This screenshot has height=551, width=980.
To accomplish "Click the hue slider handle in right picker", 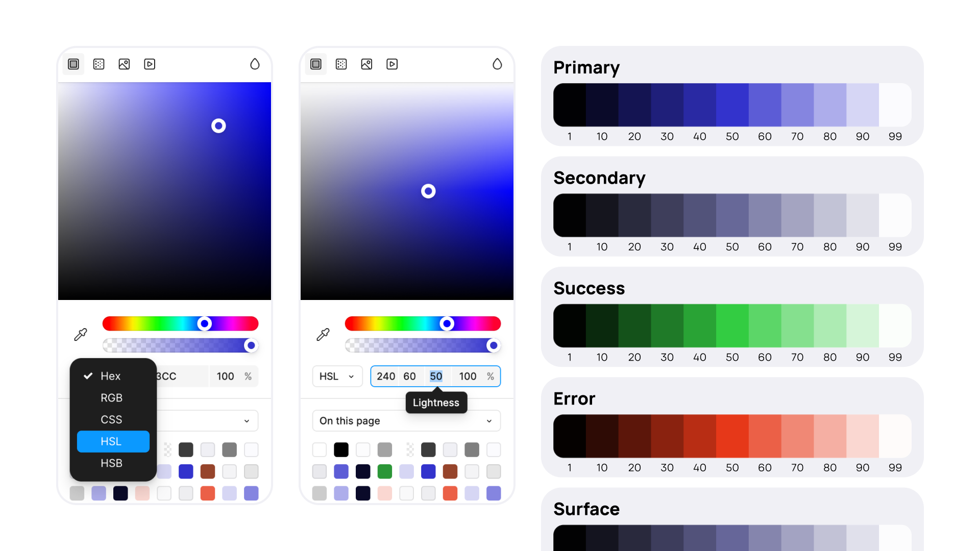I will (447, 323).
